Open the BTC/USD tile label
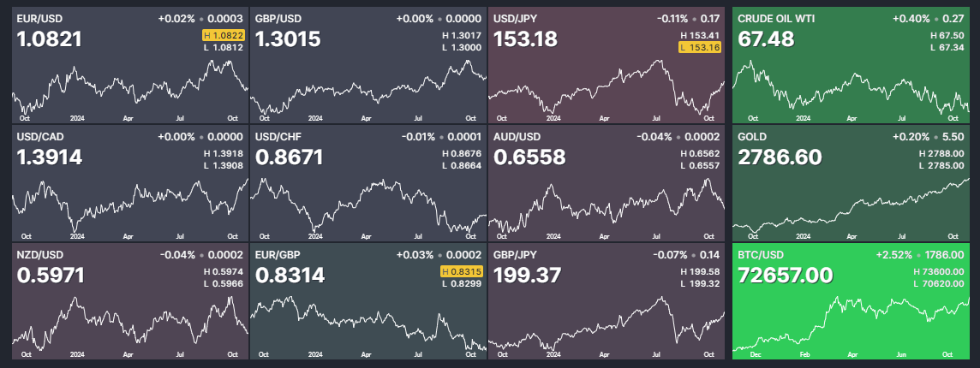Image resolution: width=980 pixels, height=368 pixels. coord(760,254)
